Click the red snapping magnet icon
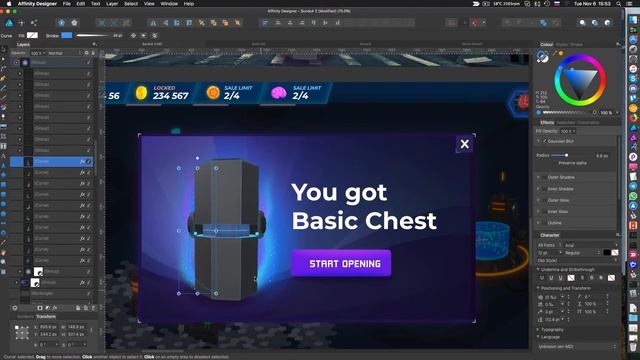Screen dimensions: 640x360 tap(475, 23)
